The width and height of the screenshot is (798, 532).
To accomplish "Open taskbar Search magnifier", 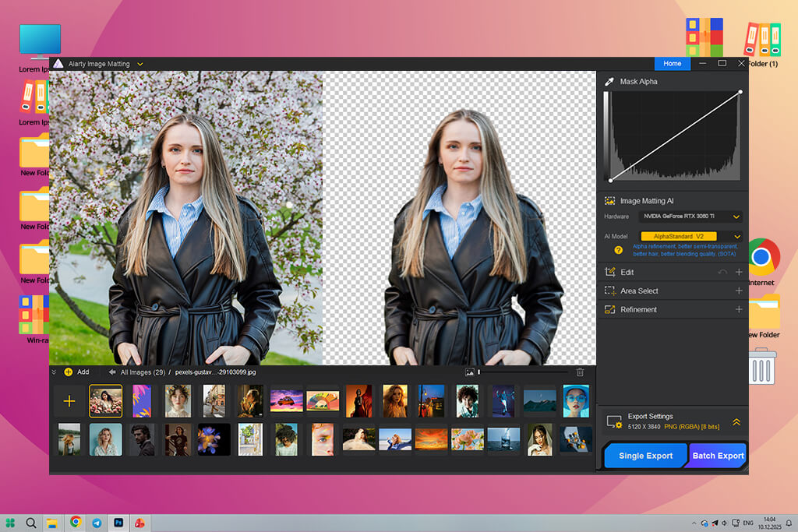I will point(31,523).
